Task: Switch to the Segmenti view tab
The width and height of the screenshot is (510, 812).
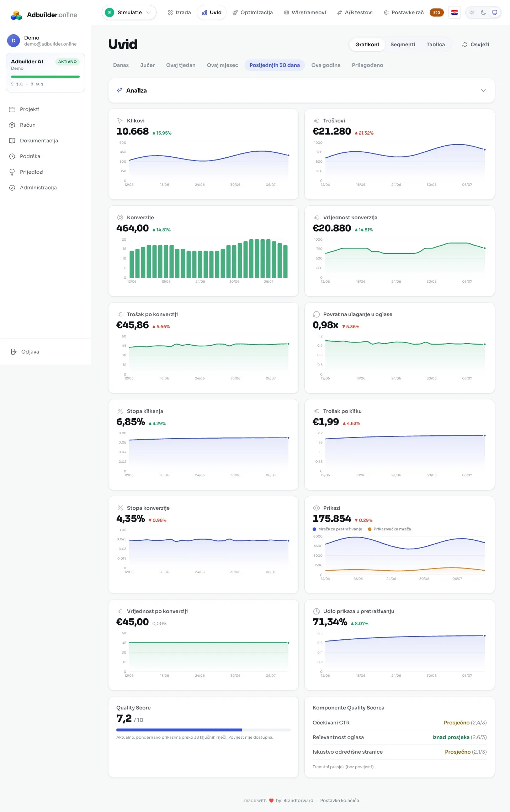Action: coord(403,44)
